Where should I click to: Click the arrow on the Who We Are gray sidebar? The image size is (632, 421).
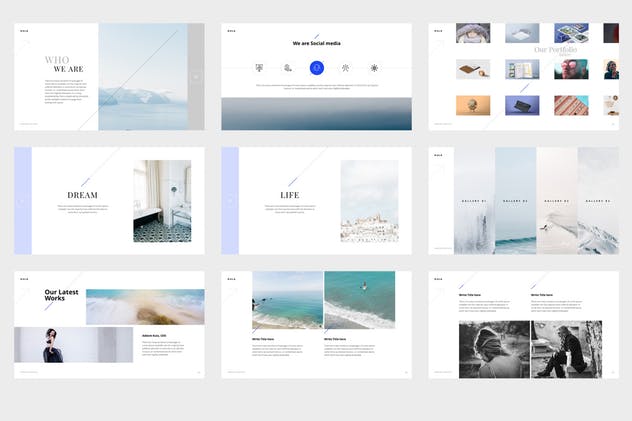pyautogui.click(x=196, y=77)
